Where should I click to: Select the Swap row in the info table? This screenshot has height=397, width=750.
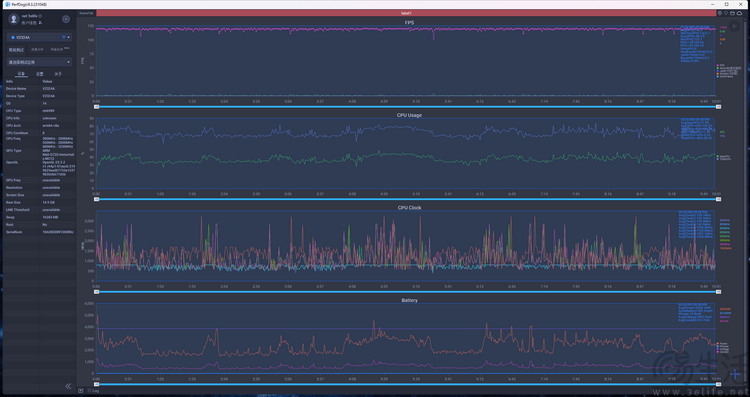(40, 217)
